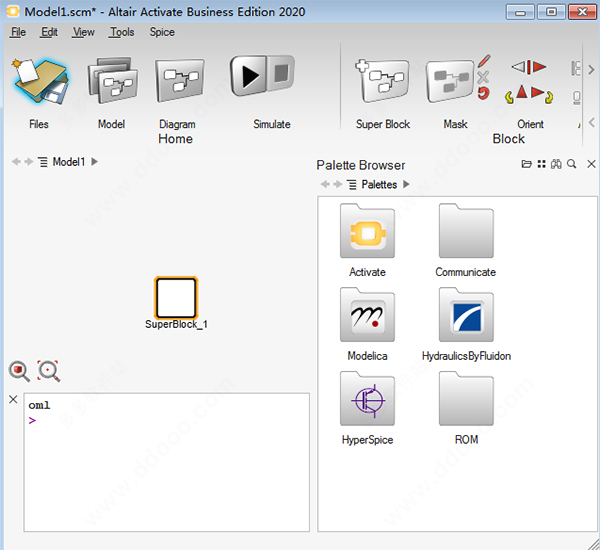Image resolution: width=600 pixels, height=550 pixels.
Task: Expand the arrow next to Palettes breadcrumb
Action: pos(406,184)
